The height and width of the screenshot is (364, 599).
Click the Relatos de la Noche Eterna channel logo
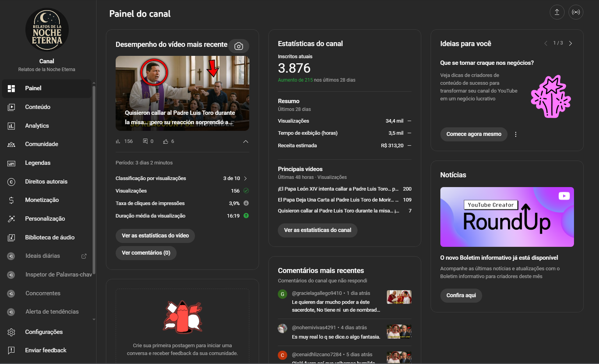pyautogui.click(x=47, y=30)
